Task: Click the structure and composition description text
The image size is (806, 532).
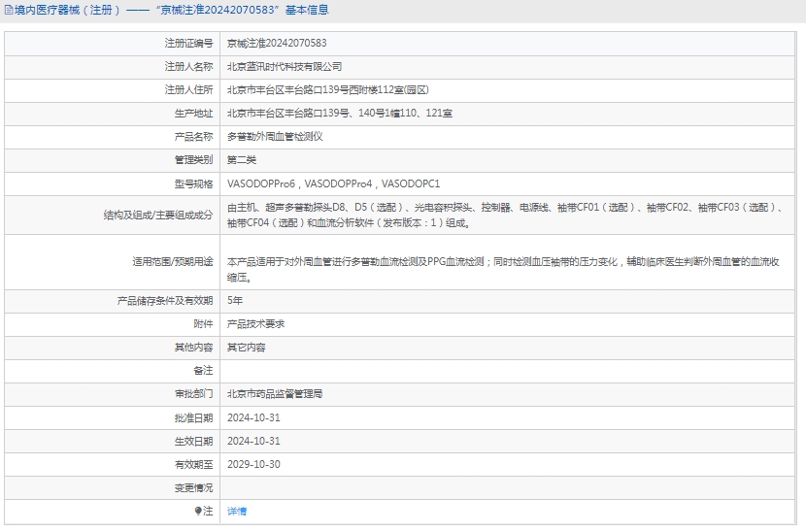Action: [x=505, y=216]
